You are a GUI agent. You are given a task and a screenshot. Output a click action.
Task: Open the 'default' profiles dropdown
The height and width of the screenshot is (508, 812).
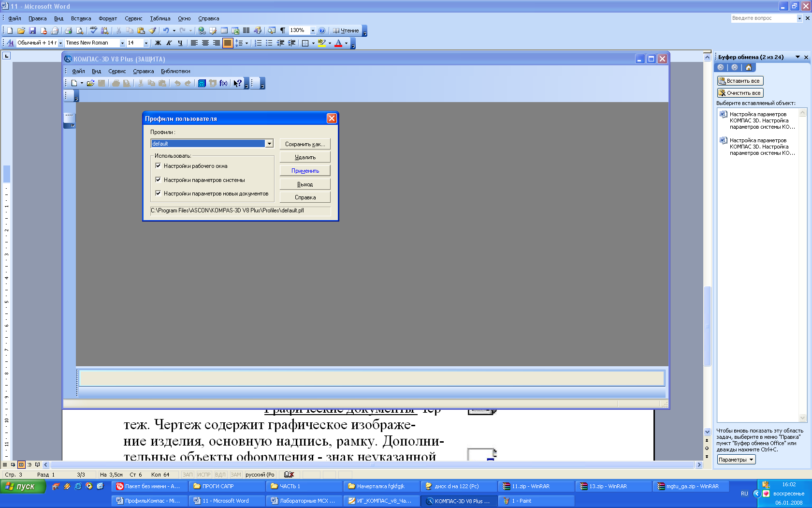pyautogui.click(x=269, y=144)
